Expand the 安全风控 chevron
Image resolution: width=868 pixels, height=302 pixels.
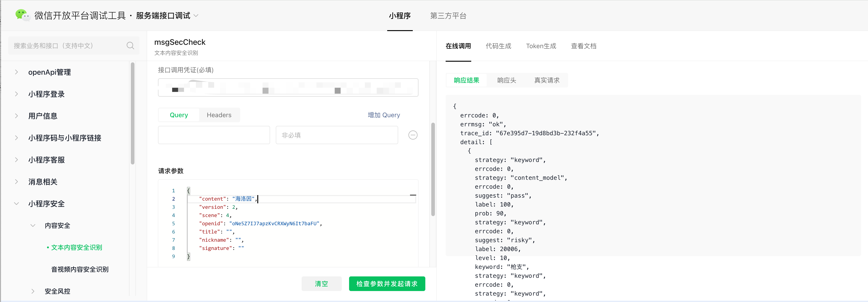pos(33,291)
